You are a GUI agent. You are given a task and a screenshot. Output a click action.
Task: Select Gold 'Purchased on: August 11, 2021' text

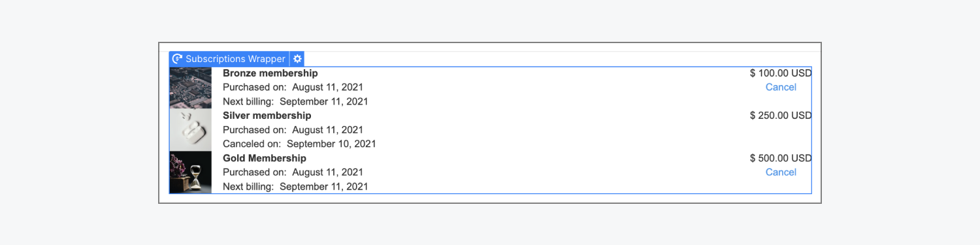point(293,172)
